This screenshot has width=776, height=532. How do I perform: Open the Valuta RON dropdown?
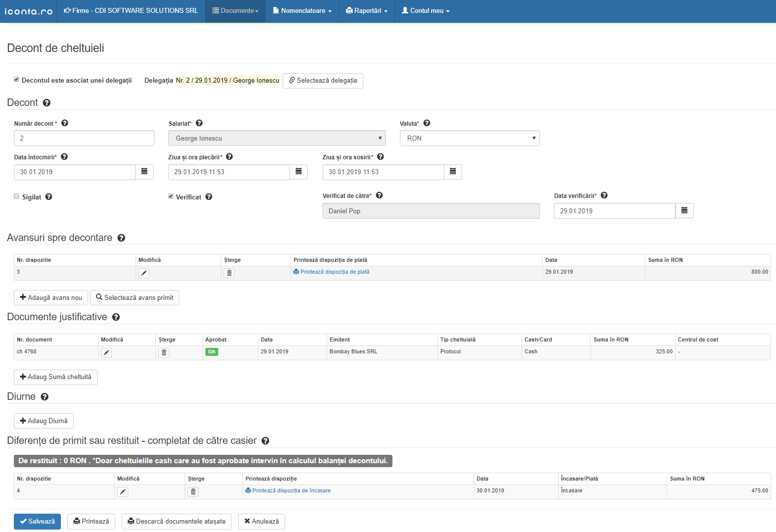(469, 138)
